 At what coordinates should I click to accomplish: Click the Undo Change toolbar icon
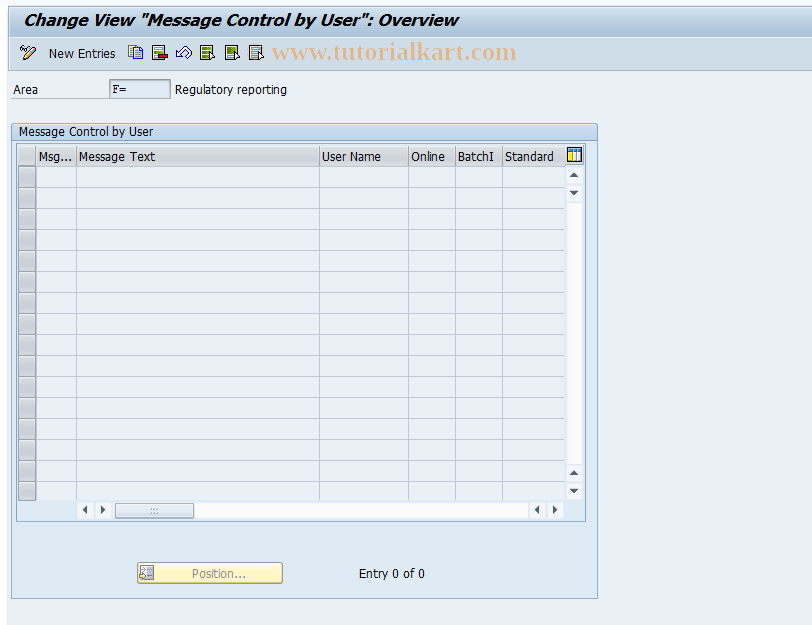tap(184, 53)
